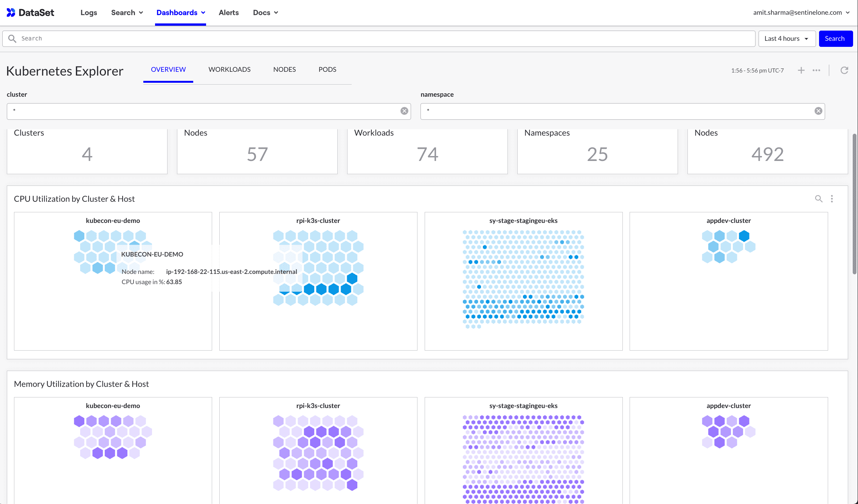Click appdev-cluster memory cluster title
The width and height of the screenshot is (858, 504).
click(x=729, y=406)
